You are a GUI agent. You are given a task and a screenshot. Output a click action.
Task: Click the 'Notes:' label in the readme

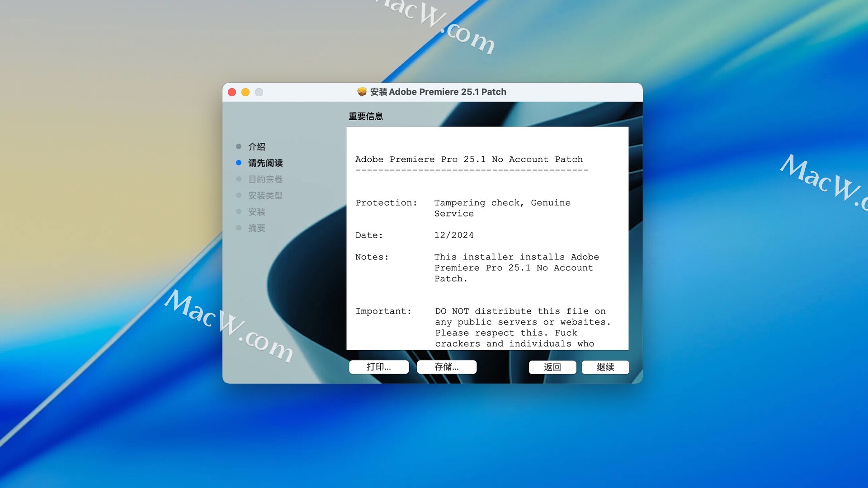point(372,257)
